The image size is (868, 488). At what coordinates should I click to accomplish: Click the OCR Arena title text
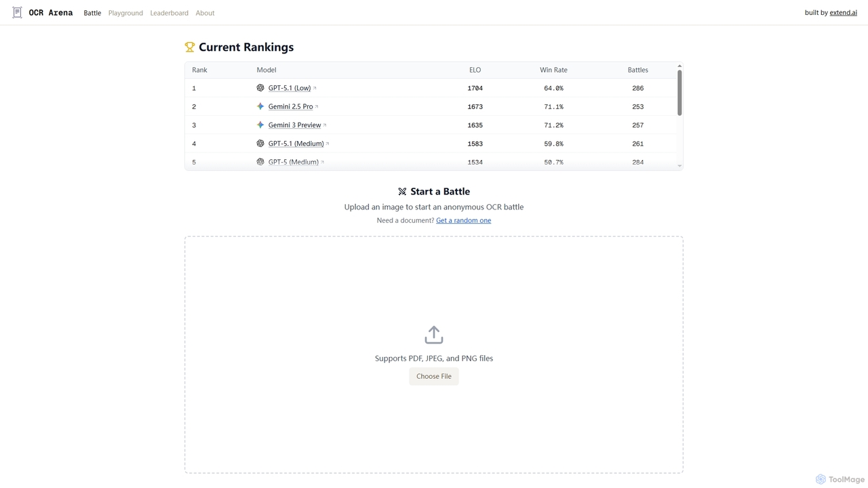(x=51, y=13)
